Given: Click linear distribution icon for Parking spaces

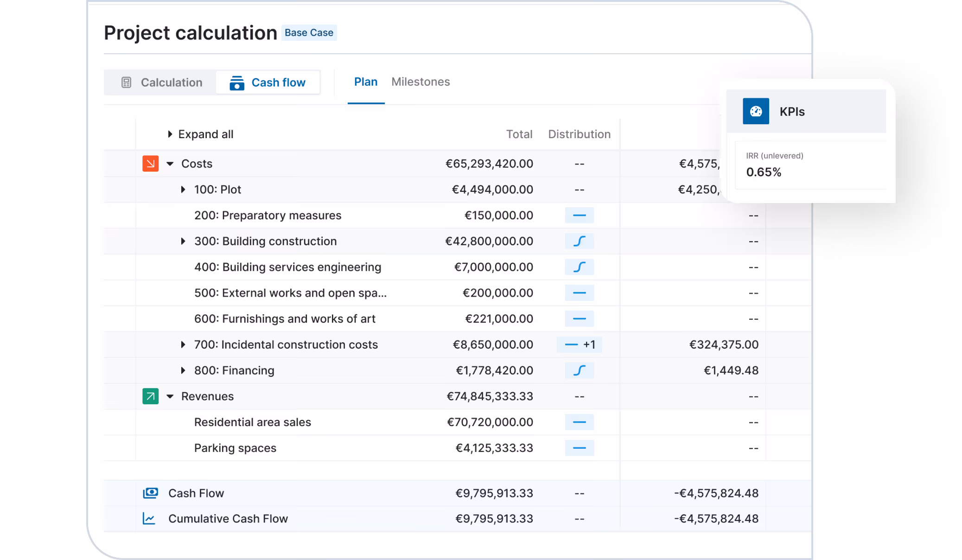Looking at the screenshot, I should click(x=579, y=448).
